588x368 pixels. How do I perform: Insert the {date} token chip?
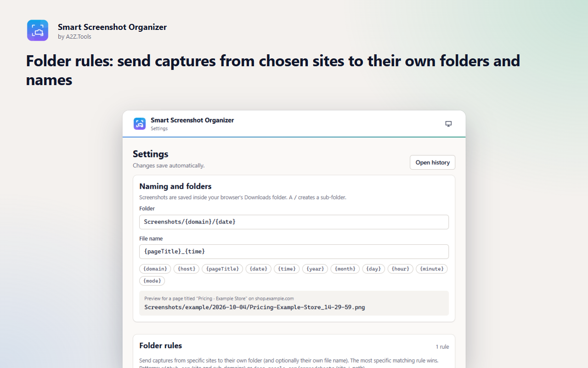259,269
